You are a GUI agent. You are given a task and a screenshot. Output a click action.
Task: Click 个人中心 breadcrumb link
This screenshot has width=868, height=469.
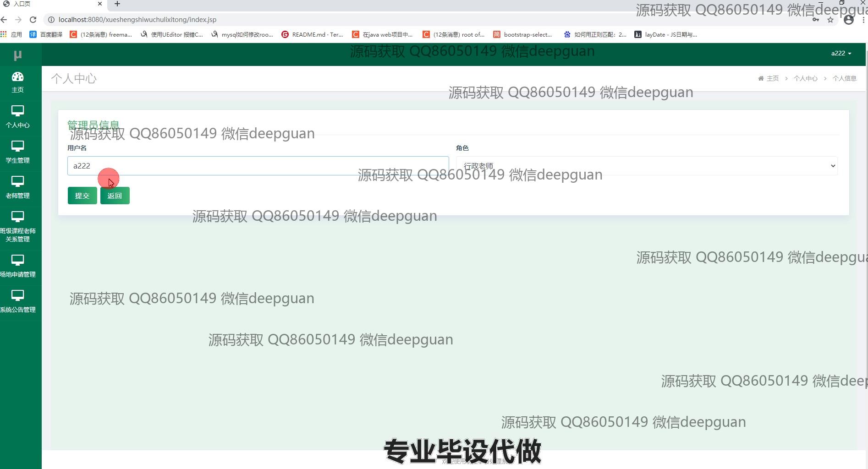pyautogui.click(x=805, y=78)
